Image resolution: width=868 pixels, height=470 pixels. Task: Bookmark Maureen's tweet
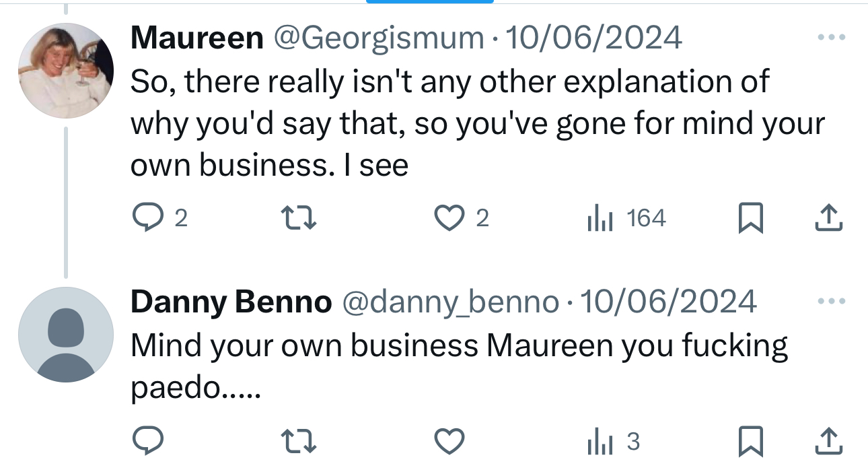tap(750, 218)
